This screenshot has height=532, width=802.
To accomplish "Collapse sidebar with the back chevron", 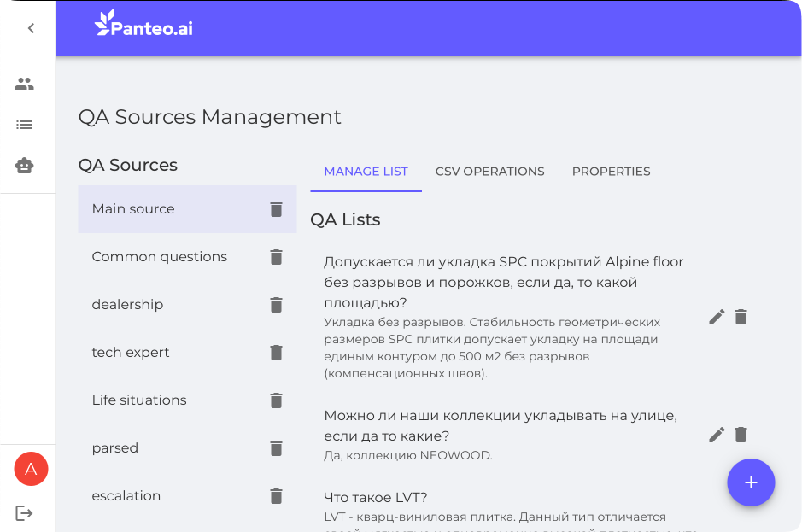I will coord(31,28).
